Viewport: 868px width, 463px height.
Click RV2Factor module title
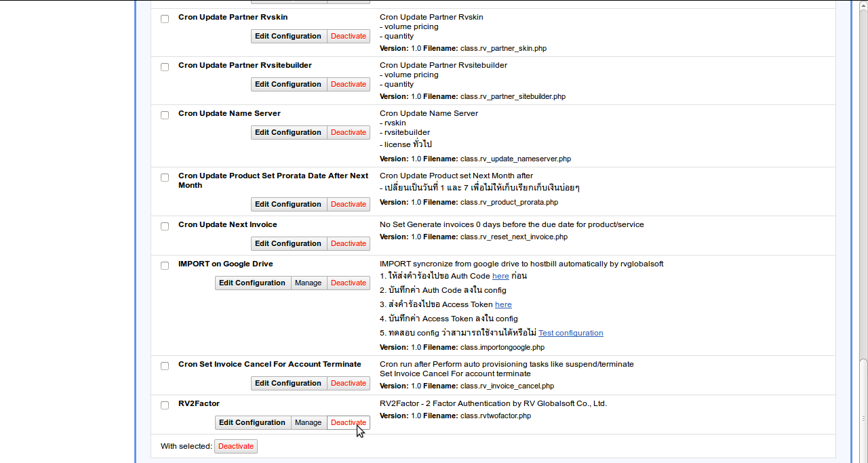click(199, 404)
